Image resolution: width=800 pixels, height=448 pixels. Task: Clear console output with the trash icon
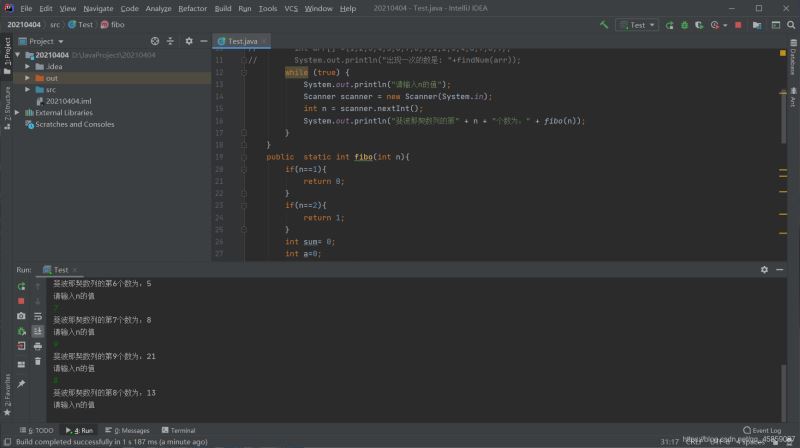tap(38, 361)
